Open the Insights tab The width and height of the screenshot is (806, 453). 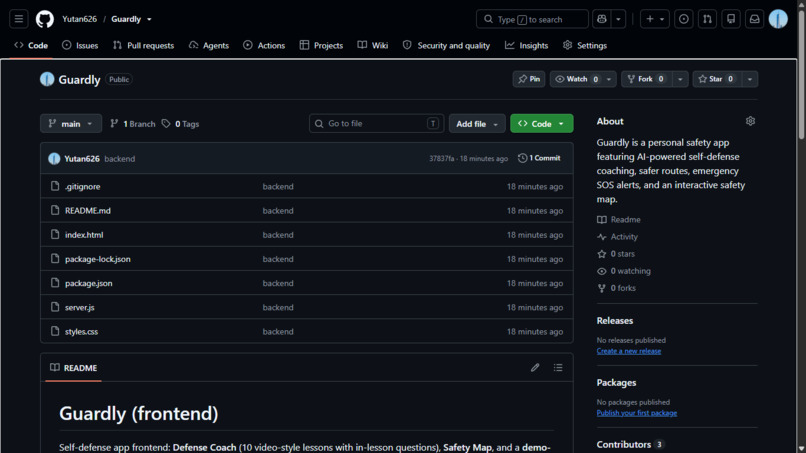pyautogui.click(x=526, y=45)
